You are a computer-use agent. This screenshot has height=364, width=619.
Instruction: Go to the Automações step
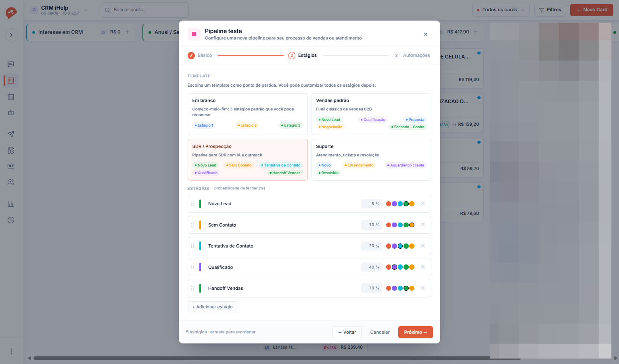tap(412, 55)
